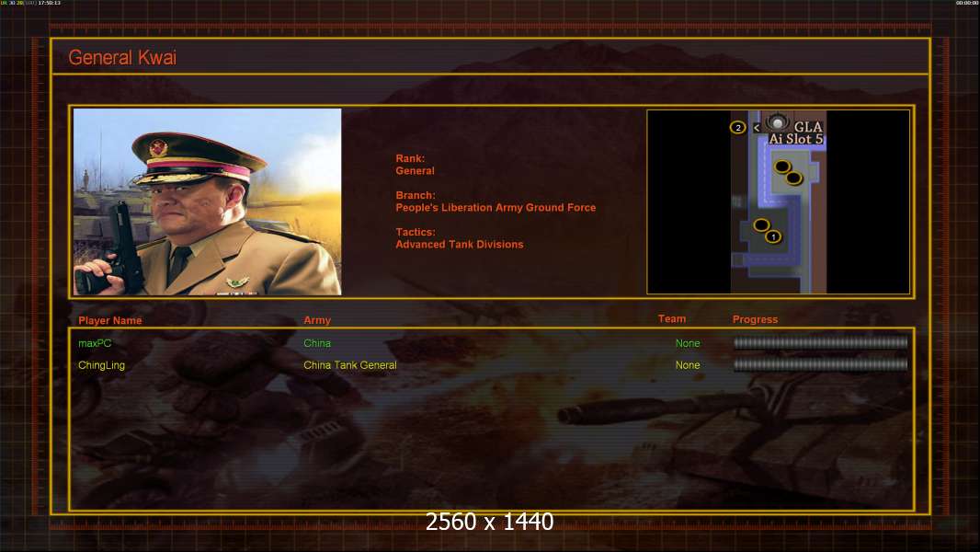Screen dimensions: 980x552
Task: Click the GLA faction emblem on minimap
Action: tap(777, 122)
